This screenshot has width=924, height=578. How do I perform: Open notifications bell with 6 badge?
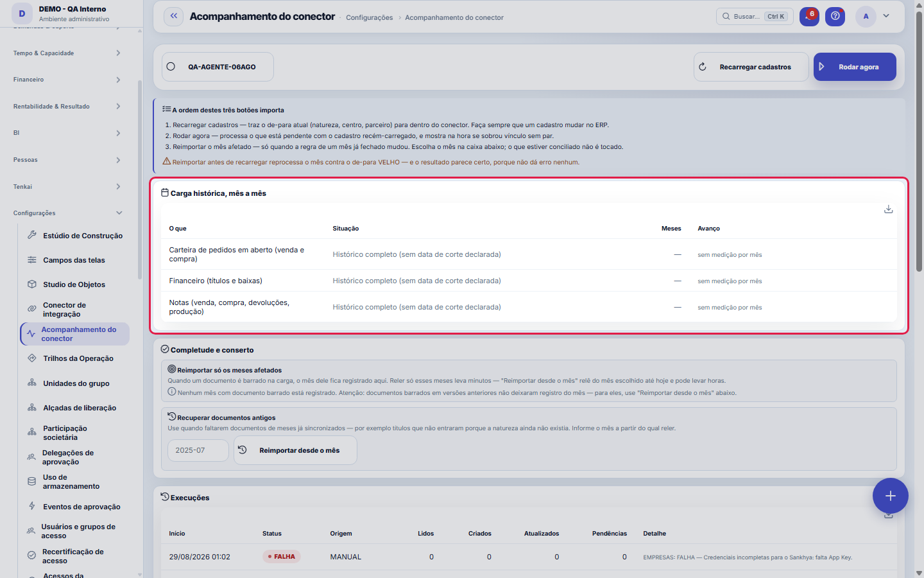(x=809, y=17)
